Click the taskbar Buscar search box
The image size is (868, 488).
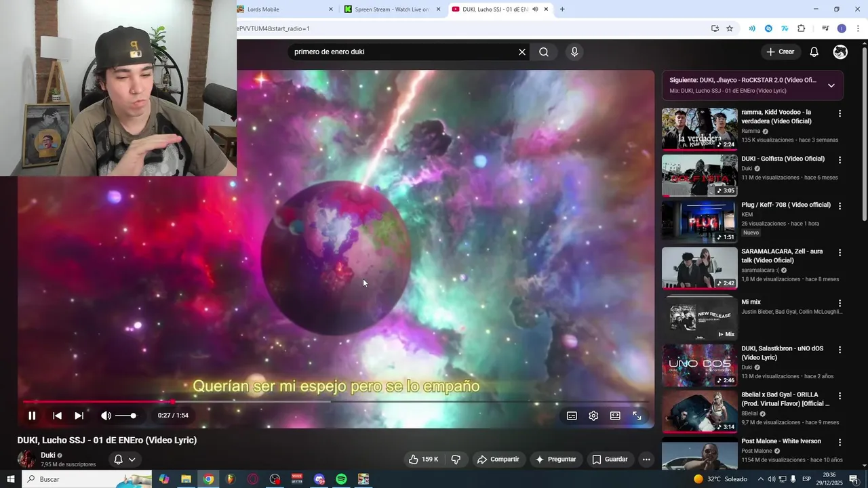point(88,479)
